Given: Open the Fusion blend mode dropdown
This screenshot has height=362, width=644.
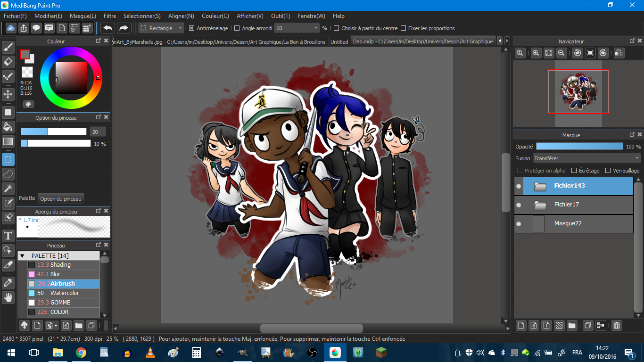Looking at the screenshot, I should tap(587, 158).
